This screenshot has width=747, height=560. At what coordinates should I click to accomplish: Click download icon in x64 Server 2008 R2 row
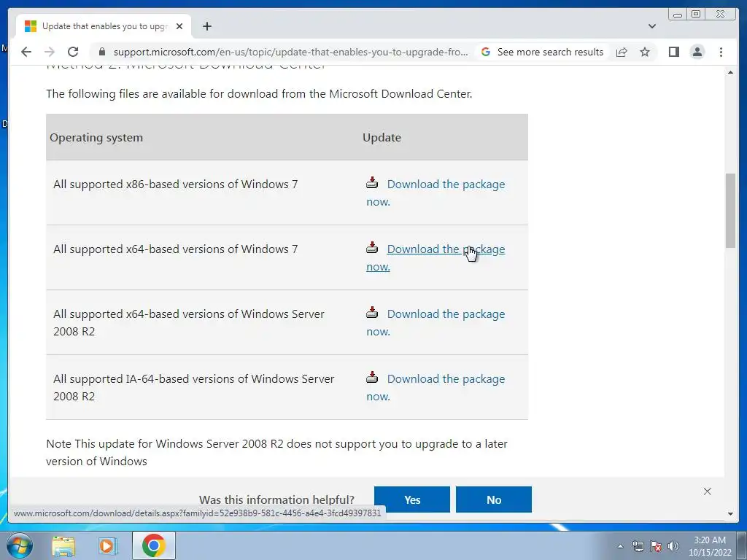(372, 312)
